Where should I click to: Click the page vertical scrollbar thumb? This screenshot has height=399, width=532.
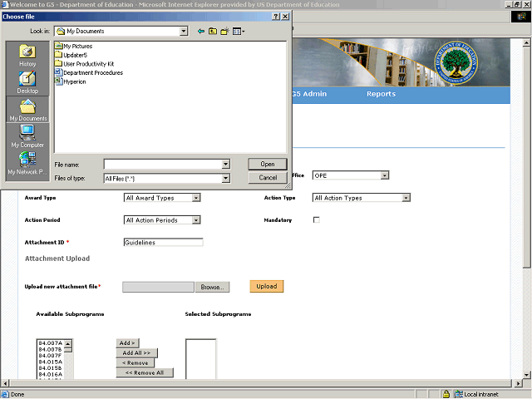pos(526,157)
